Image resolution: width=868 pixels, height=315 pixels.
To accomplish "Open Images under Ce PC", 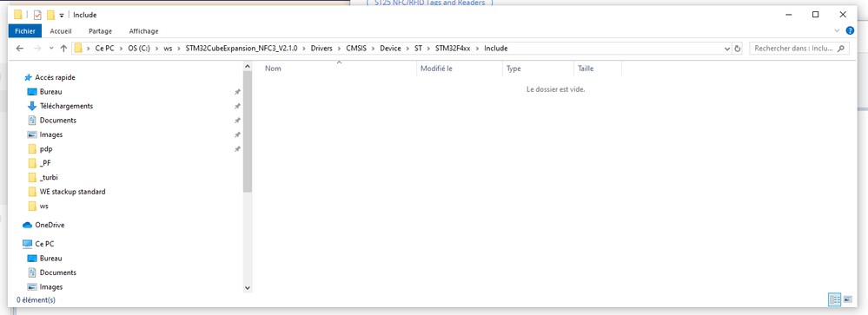I will pyautogui.click(x=51, y=287).
